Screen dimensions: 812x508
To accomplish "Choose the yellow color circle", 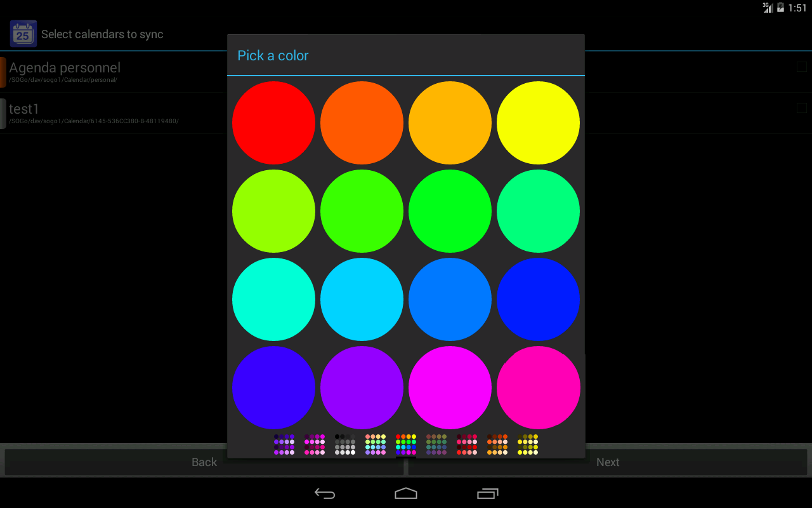I will pos(538,123).
